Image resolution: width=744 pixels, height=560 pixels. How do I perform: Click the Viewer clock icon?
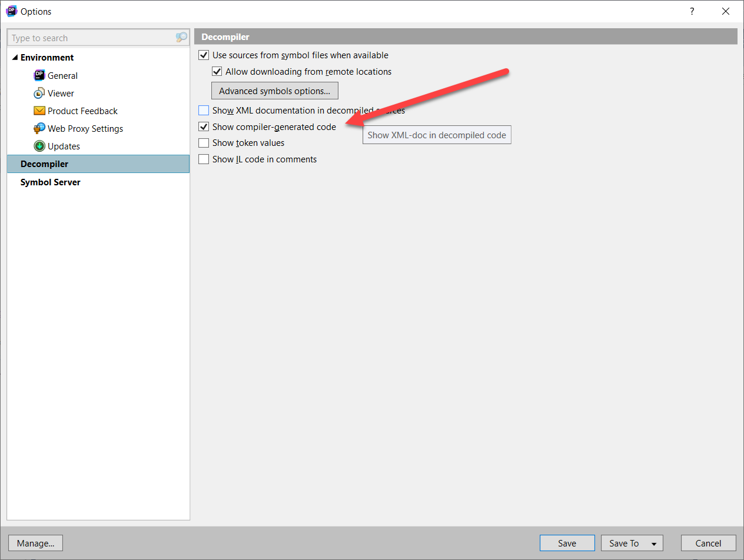(x=39, y=93)
